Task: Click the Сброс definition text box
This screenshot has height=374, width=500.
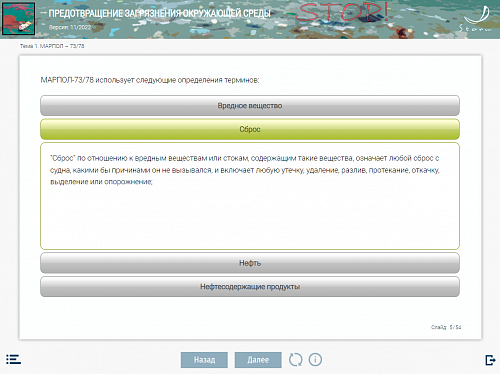Action: tap(250, 196)
